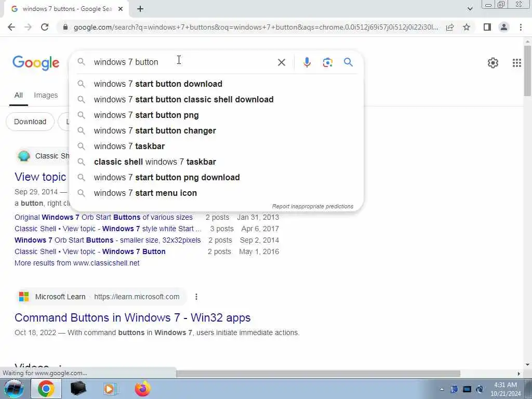
Task: Select suggestion 'classic shell windows 7 taskbar'
Action: [x=217, y=162]
